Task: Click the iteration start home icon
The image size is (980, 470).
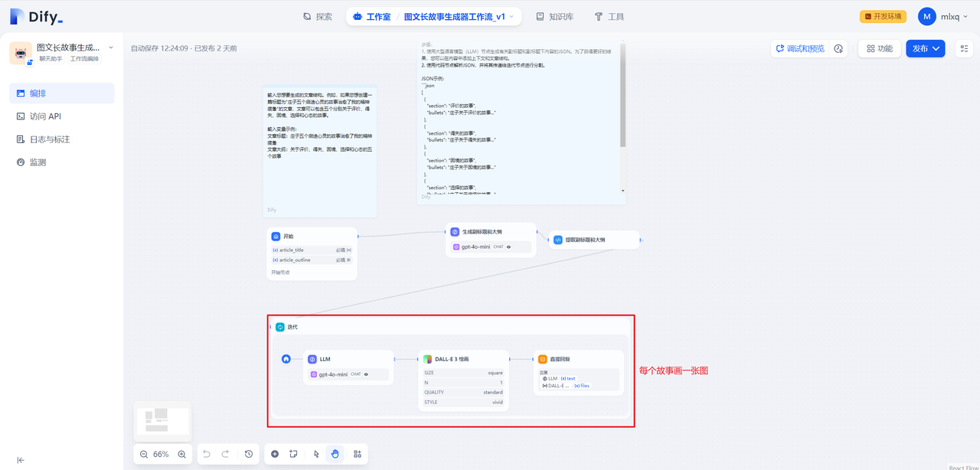Action: click(286, 358)
